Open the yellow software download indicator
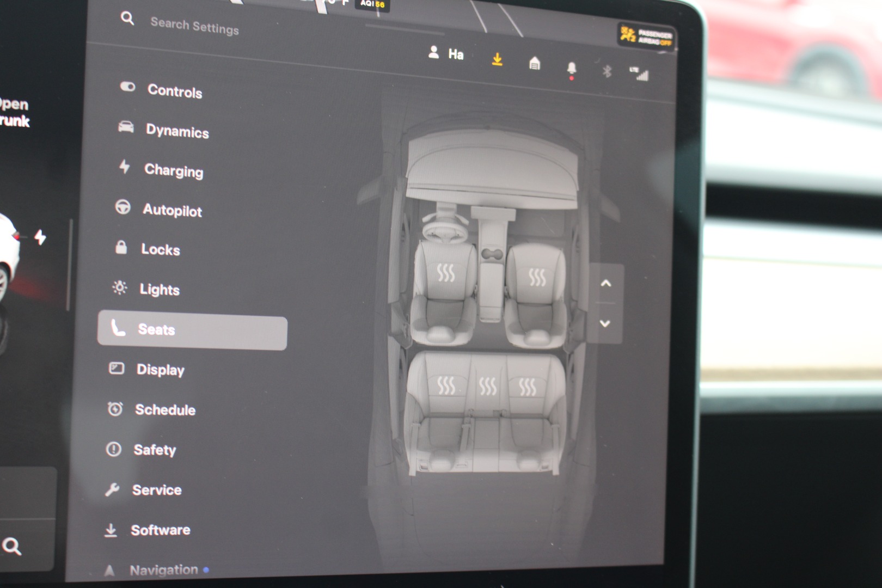The height and width of the screenshot is (588, 882). pyautogui.click(x=497, y=59)
